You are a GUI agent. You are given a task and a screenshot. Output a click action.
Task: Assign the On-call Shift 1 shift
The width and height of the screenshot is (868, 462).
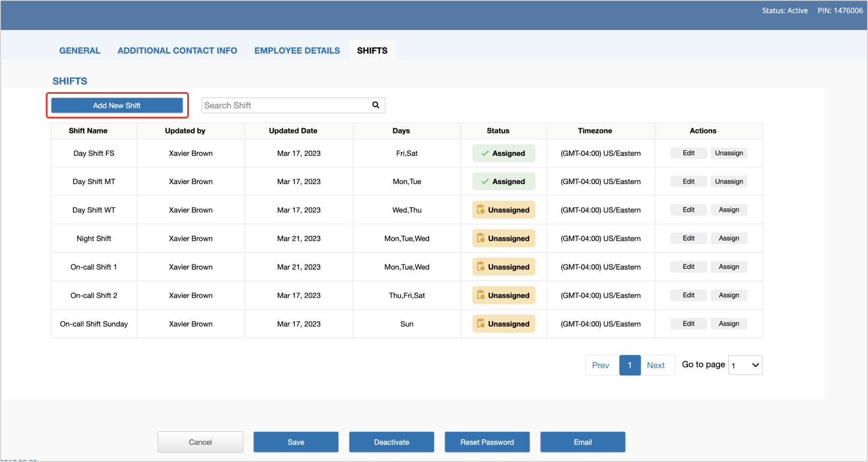click(729, 267)
